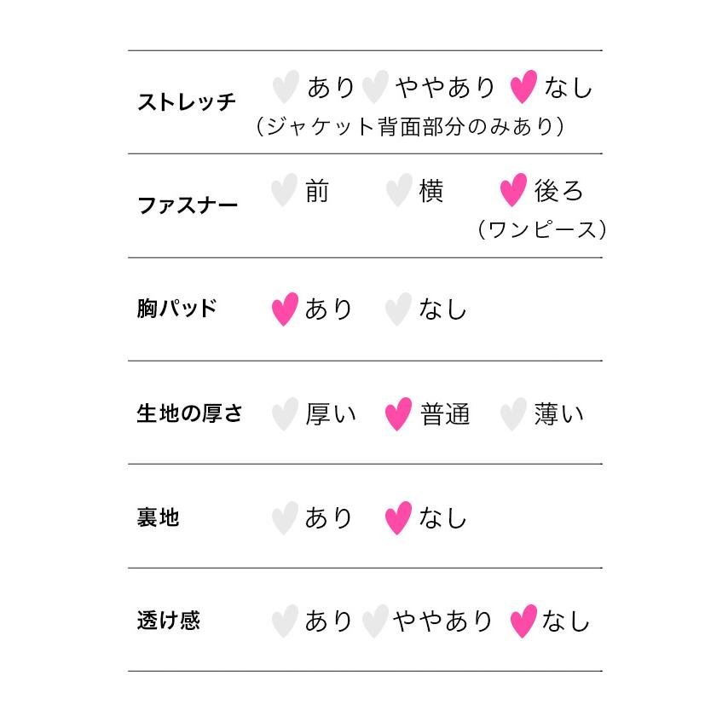This screenshot has height=728, width=728.
Task: Click the gray heart for 透け感 ややあり
Action: point(375,622)
